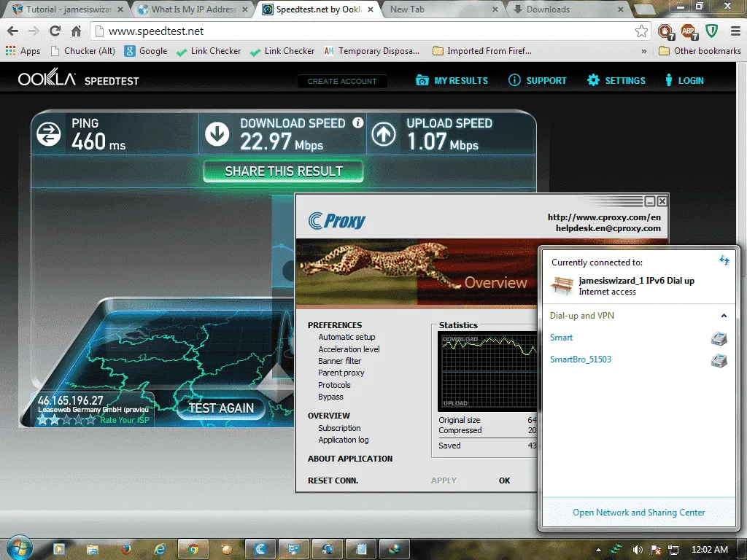This screenshot has width=747, height=560.
Task: Open Temporary Disposa... bookmark
Action: (371, 51)
